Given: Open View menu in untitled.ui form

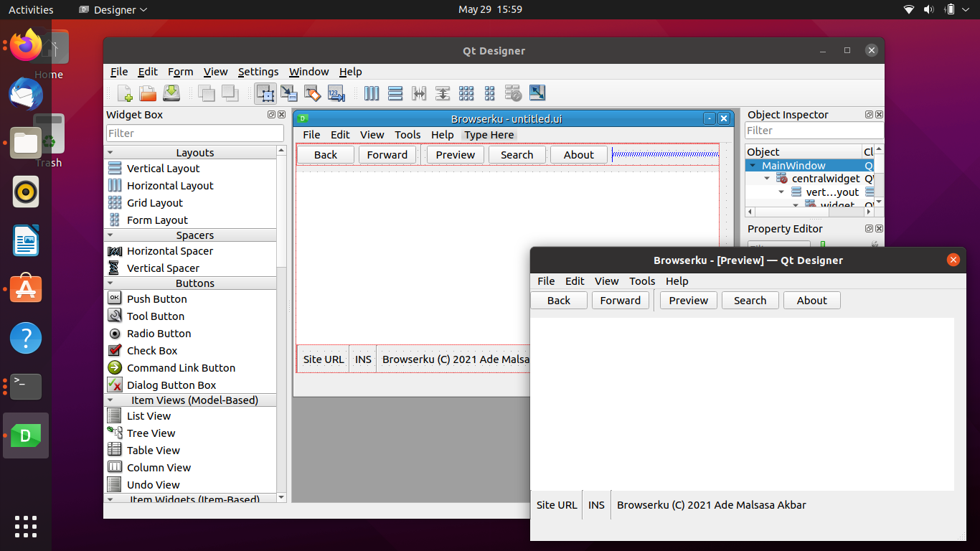Looking at the screenshot, I should (x=372, y=134).
